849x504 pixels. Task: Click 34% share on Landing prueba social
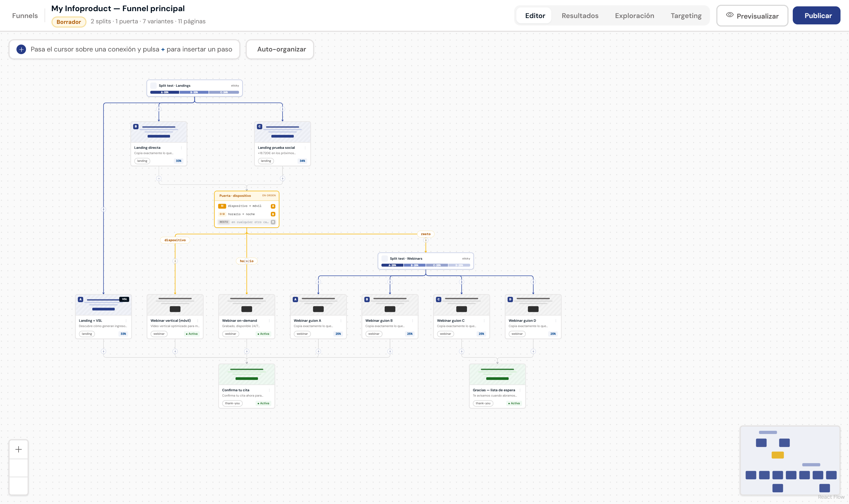(302, 161)
